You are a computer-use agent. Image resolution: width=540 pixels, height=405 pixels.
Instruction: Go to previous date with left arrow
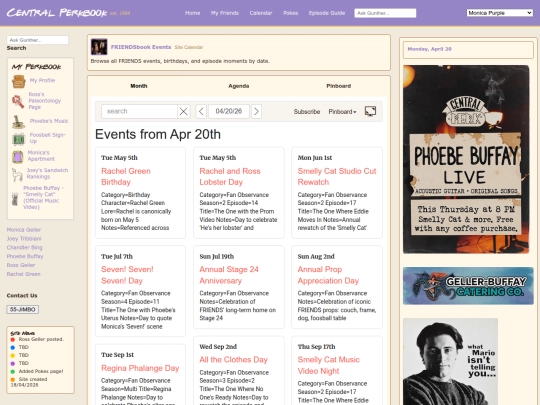click(x=201, y=111)
